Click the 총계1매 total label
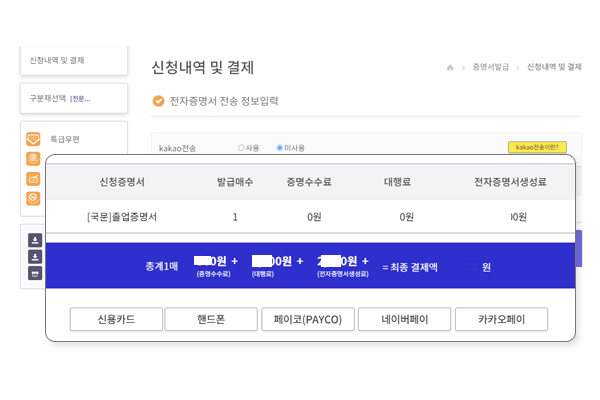The height and width of the screenshot is (400, 600). [x=161, y=266]
